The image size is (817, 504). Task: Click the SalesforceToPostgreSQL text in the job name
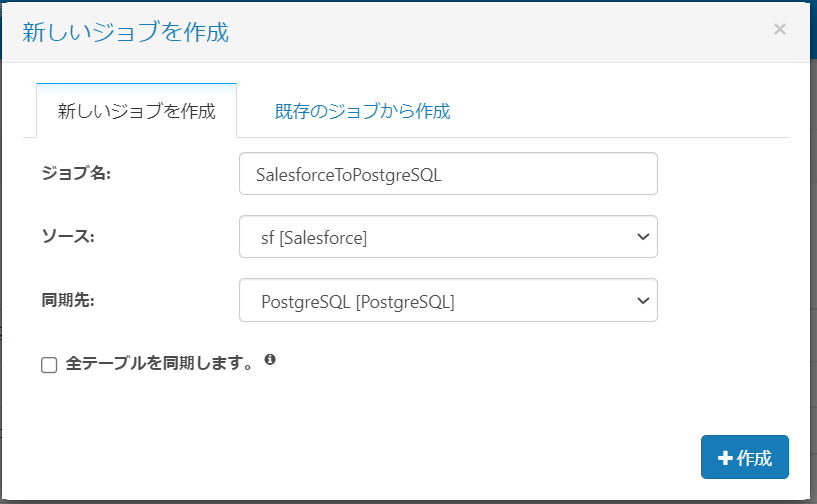pos(348,174)
